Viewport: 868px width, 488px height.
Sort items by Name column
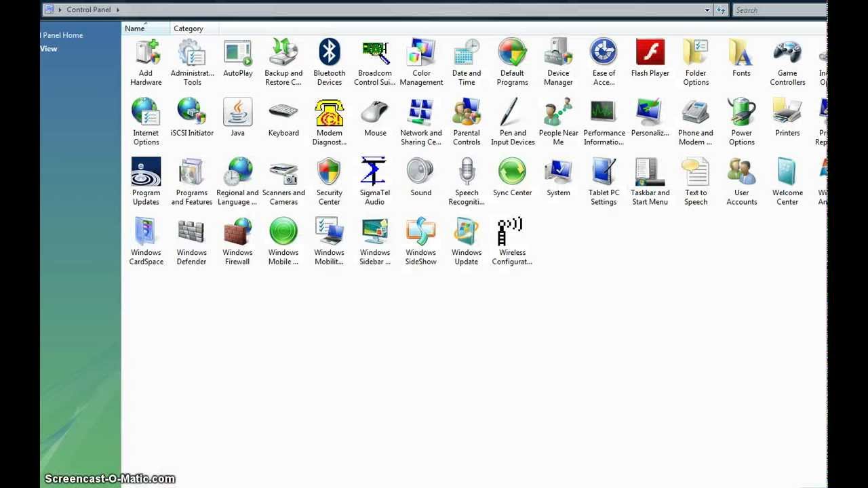(146, 28)
